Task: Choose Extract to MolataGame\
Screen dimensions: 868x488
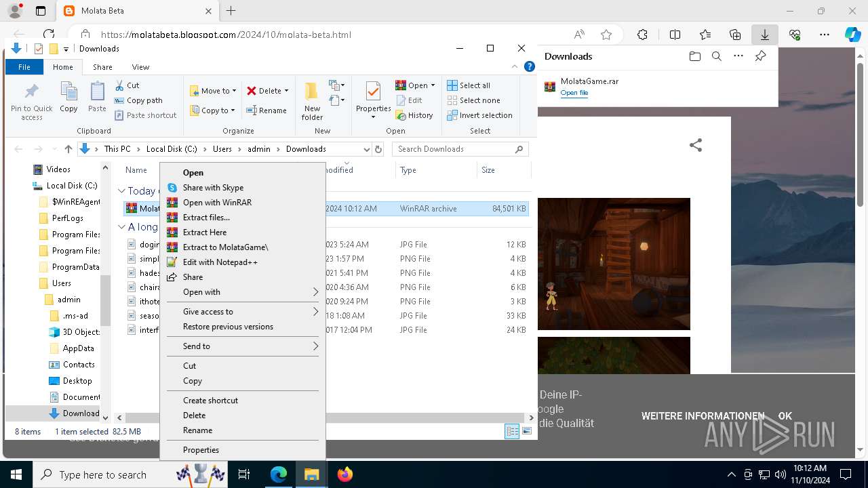Action: tap(225, 247)
